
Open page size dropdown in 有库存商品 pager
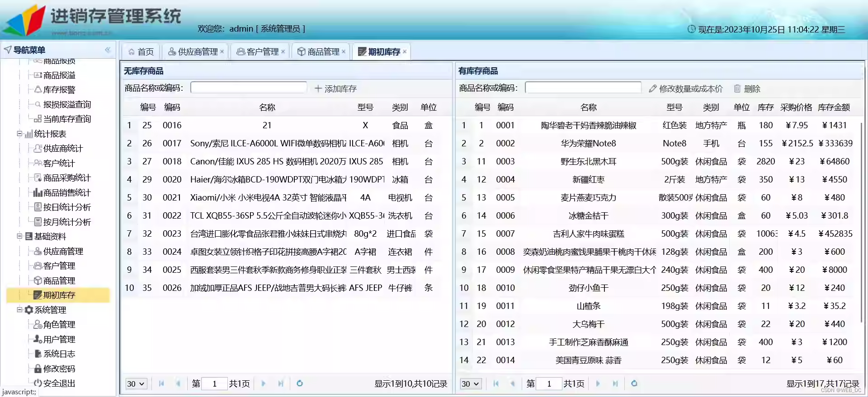pos(470,383)
